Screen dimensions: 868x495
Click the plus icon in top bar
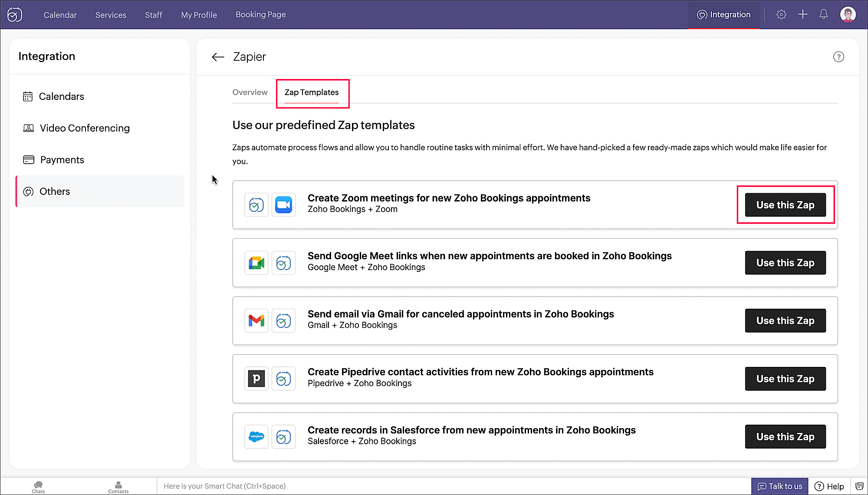pos(802,14)
